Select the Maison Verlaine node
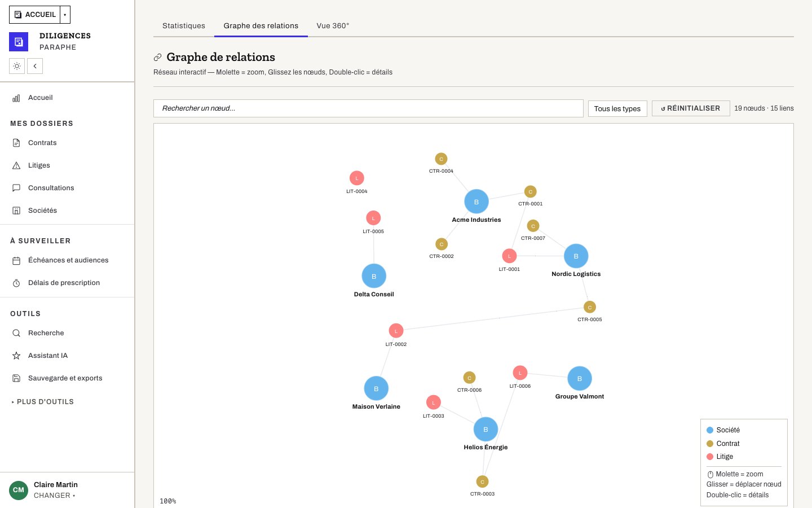 pos(376,388)
